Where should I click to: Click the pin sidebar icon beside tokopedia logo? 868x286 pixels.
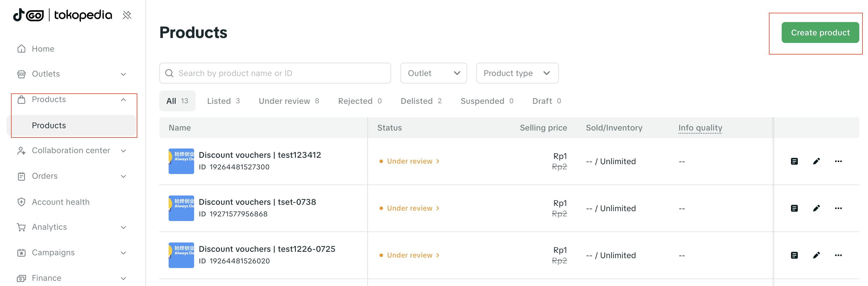pos(127,15)
